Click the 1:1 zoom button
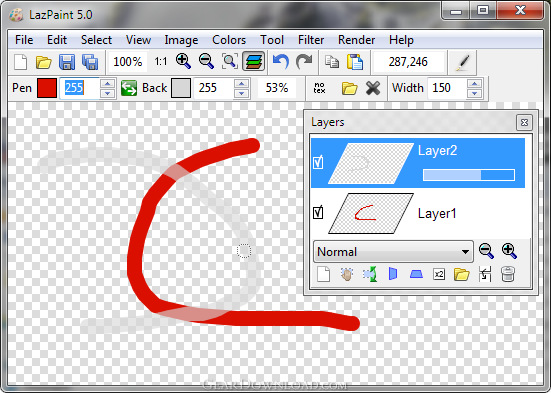The width and height of the screenshot is (551, 393). 161,62
